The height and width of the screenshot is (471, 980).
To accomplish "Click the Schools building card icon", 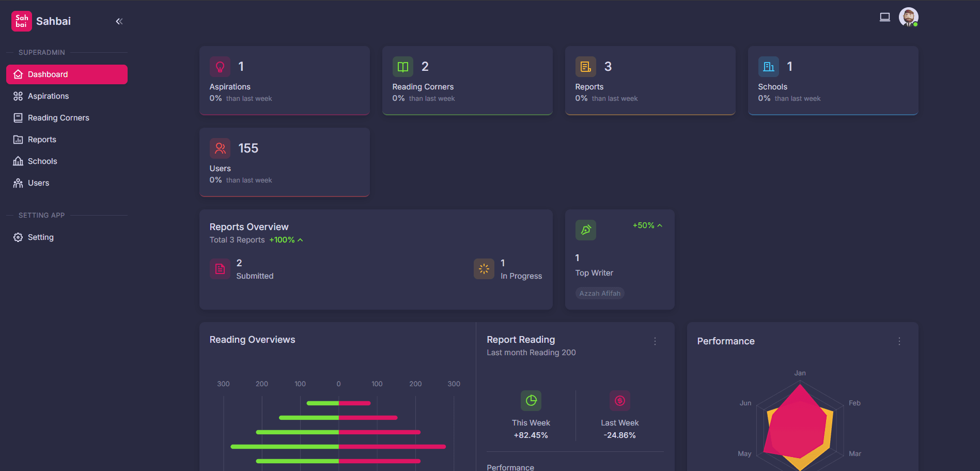I will pos(769,67).
